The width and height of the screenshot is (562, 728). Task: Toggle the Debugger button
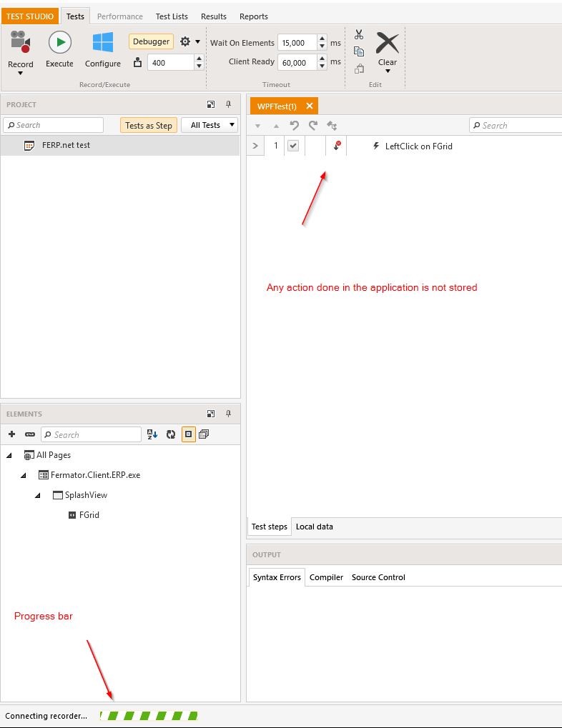click(152, 41)
